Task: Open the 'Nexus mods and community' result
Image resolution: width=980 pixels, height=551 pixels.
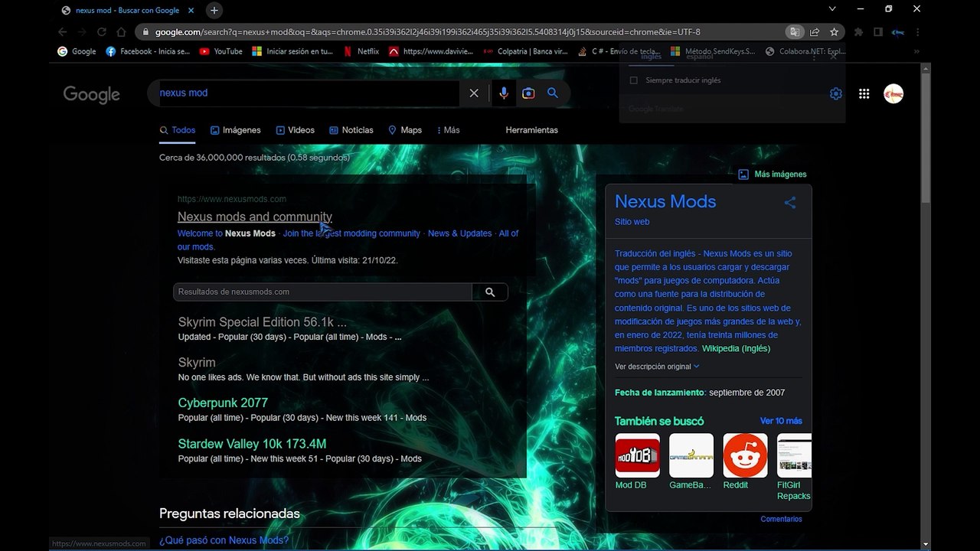Action: 255,217
